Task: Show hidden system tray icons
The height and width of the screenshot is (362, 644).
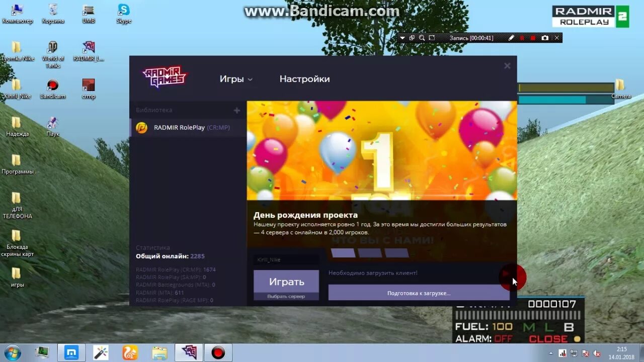Action: point(552,353)
